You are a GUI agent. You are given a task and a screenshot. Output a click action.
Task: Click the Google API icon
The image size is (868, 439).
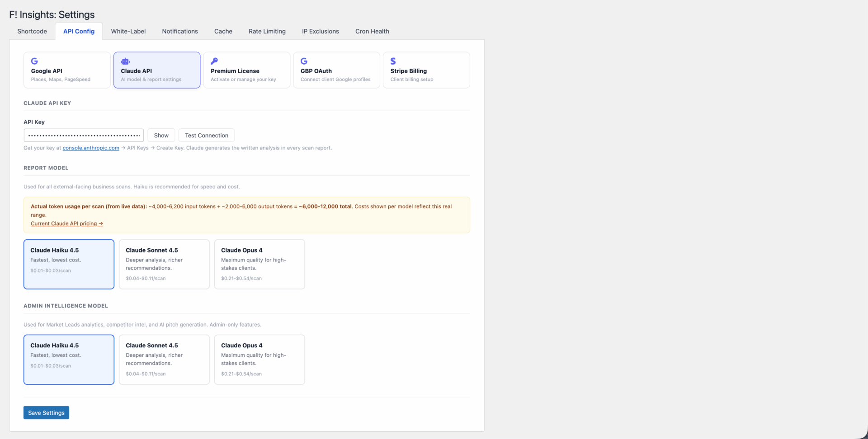coord(34,61)
